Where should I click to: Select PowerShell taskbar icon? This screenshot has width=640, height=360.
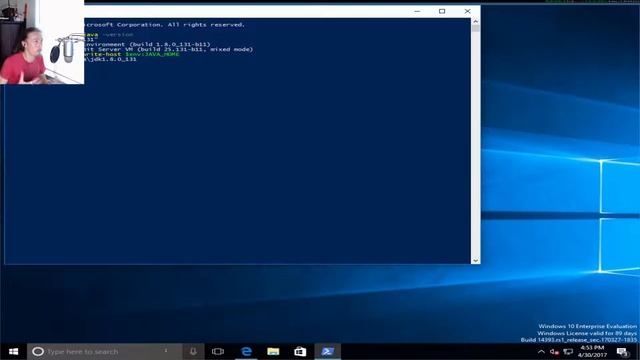click(327, 351)
